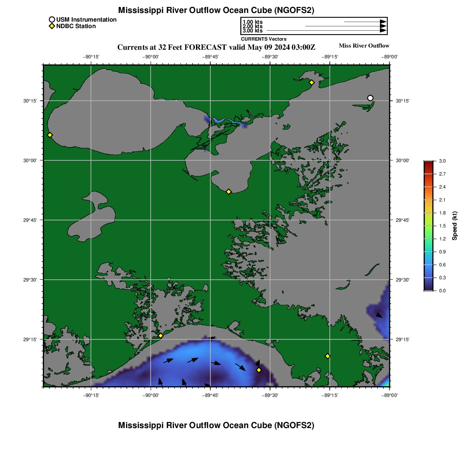Click the white USM Instrumentation map marker

[x=370, y=98]
